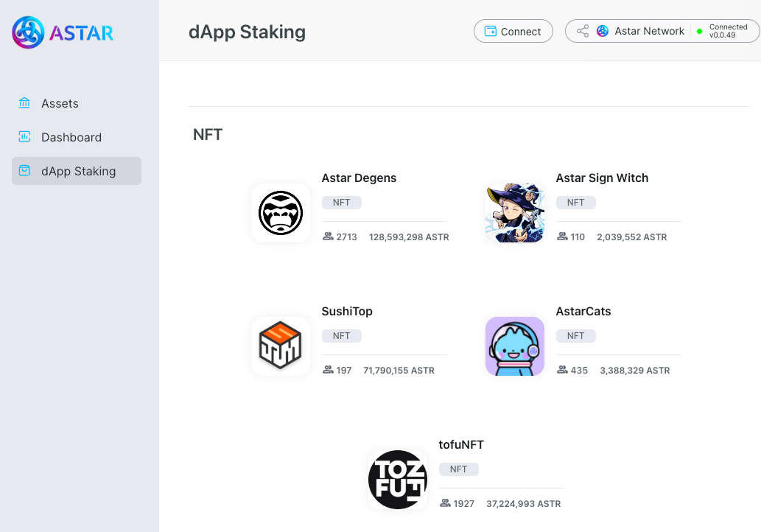The width and height of the screenshot is (761, 532).
Task: Click 37,224,993 ASTR staked amount
Action: coord(524,504)
